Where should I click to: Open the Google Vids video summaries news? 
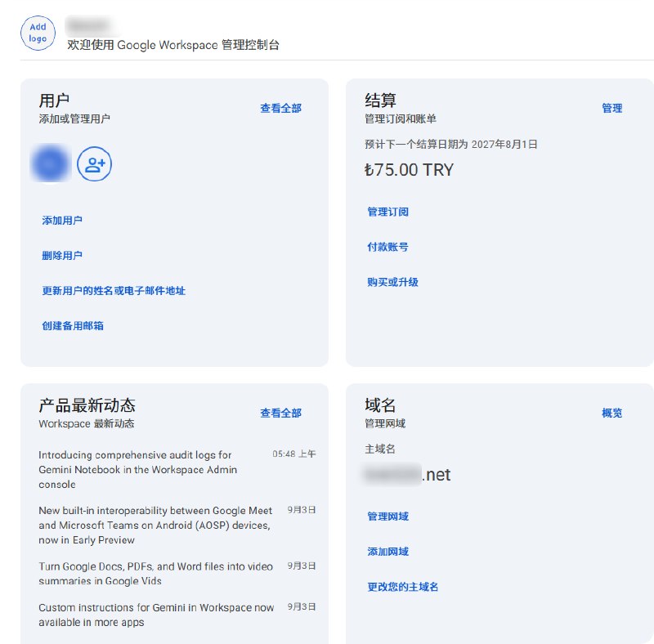(155, 574)
